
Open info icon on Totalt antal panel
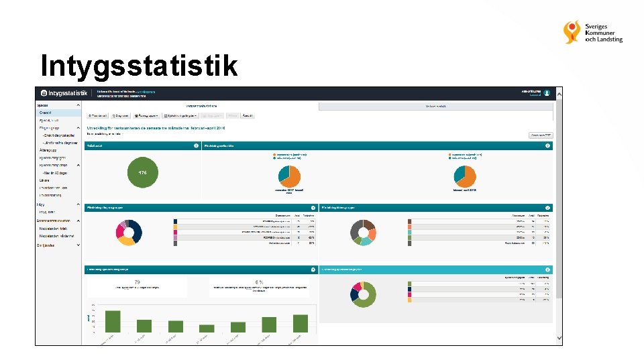point(196,145)
